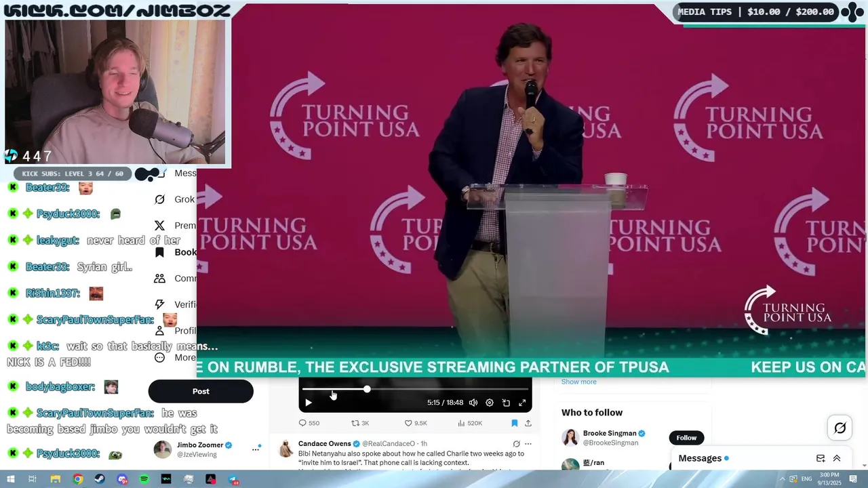Open Telegram from the taskbar
The height and width of the screenshot is (488, 868).
coord(233,479)
